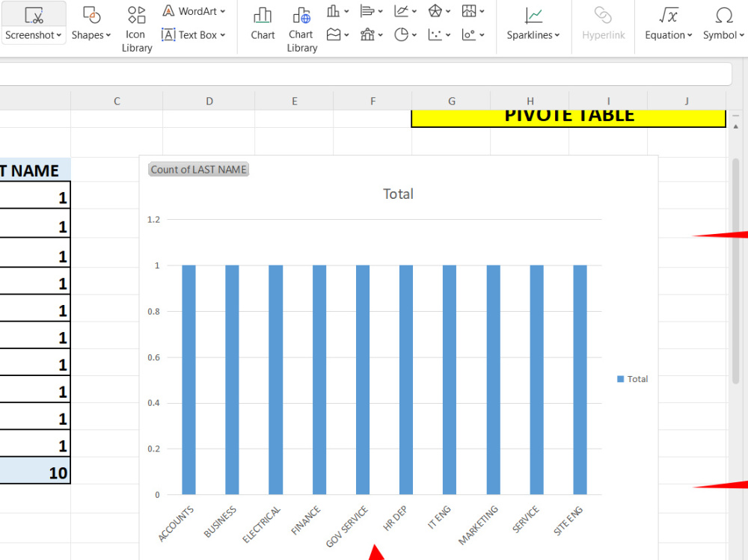748x560 pixels.
Task: Click the ELECTRICAL axis label
Action: [x=261, y=525]
